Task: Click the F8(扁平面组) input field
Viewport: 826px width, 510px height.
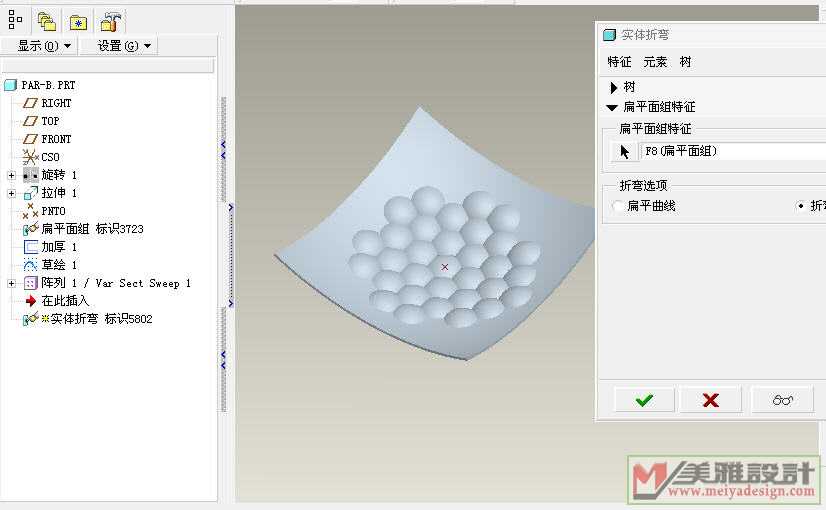Action: tap(733, 151)
